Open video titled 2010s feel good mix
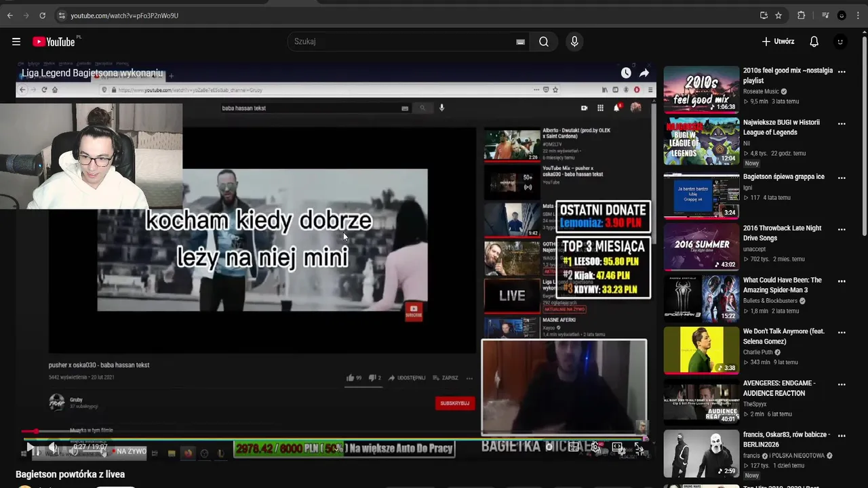 pos(787,75)
